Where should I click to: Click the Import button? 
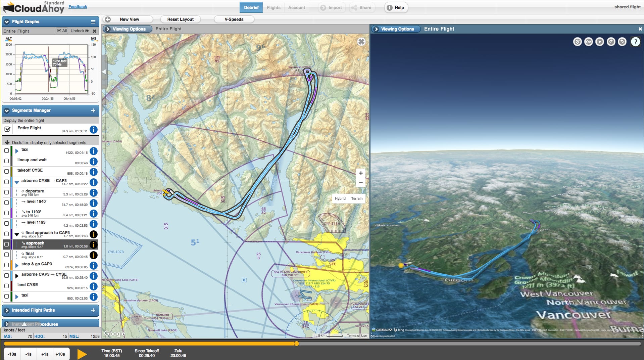(331, 7)
